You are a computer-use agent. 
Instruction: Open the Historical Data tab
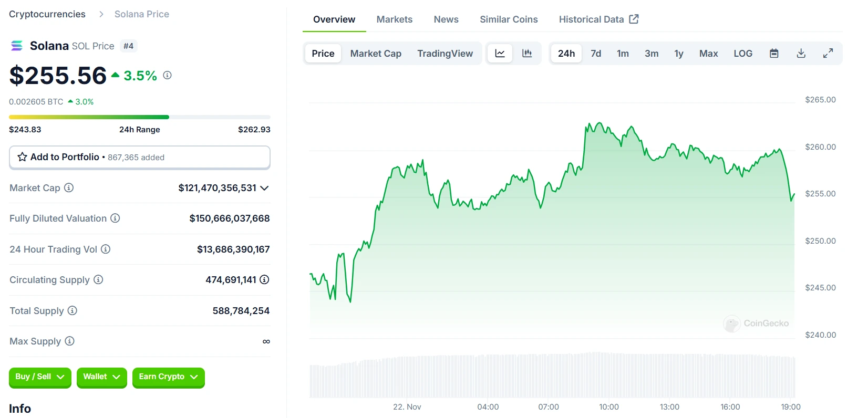coord(598,19)
